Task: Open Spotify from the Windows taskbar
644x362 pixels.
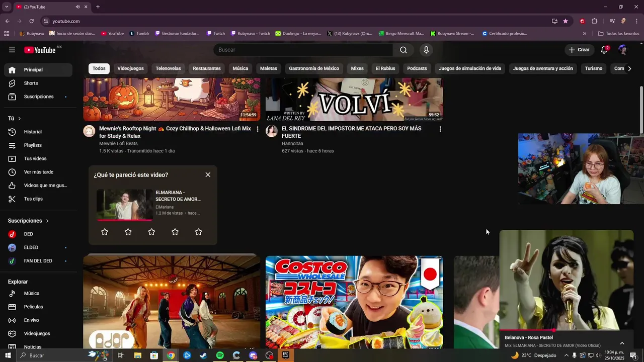Action: point(220,355)
